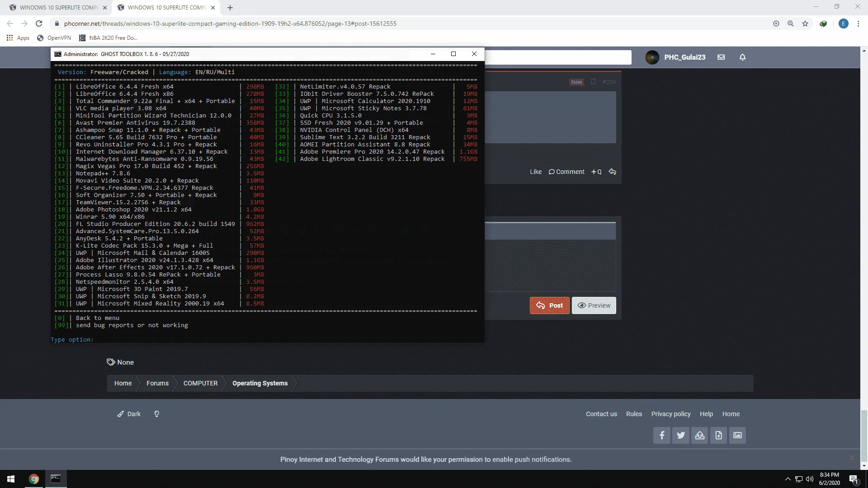Open the Action Center notifications

coord(854,479)
